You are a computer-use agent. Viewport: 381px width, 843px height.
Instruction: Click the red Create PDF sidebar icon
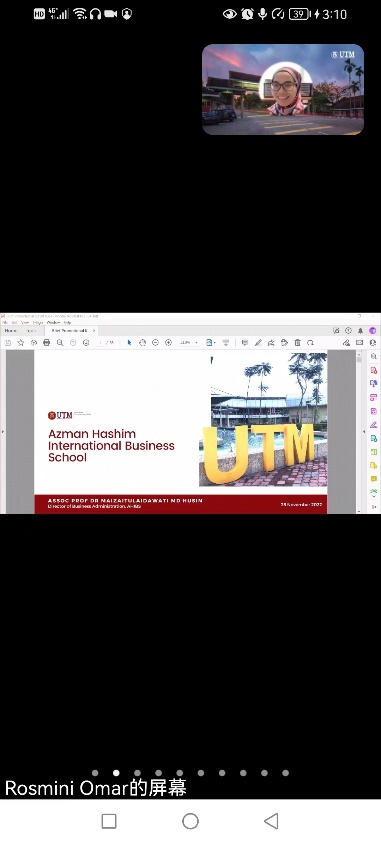373,370
